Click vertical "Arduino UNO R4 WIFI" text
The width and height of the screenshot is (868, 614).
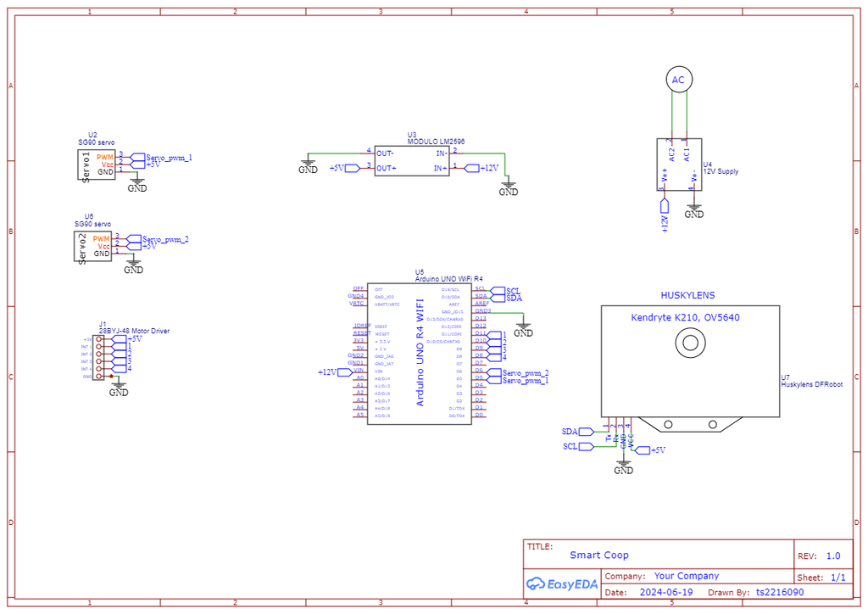pyautogui.click(x=420, y=353)
